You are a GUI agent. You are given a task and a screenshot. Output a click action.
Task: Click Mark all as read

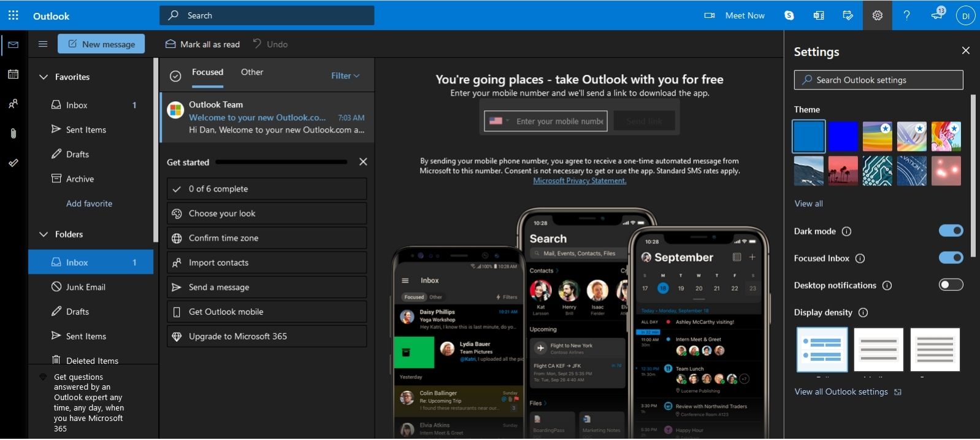pyautogui.click(x=202, y=44)
